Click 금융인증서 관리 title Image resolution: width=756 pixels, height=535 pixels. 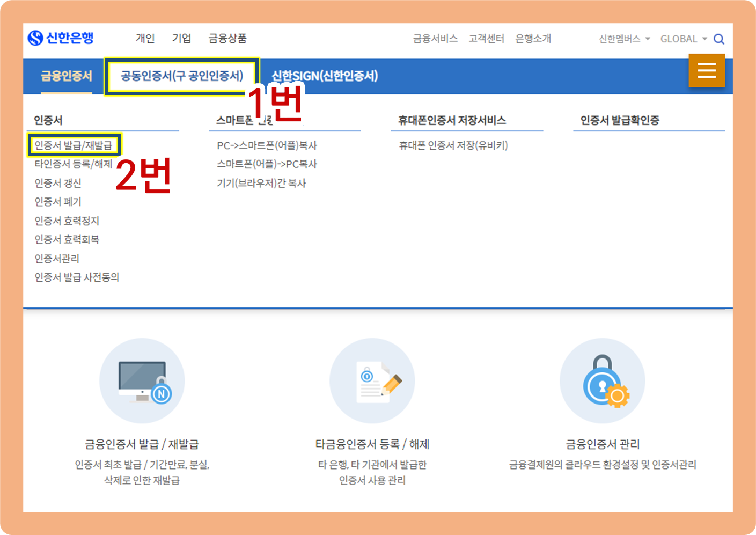pyautogui.click(x=603, y=444)
